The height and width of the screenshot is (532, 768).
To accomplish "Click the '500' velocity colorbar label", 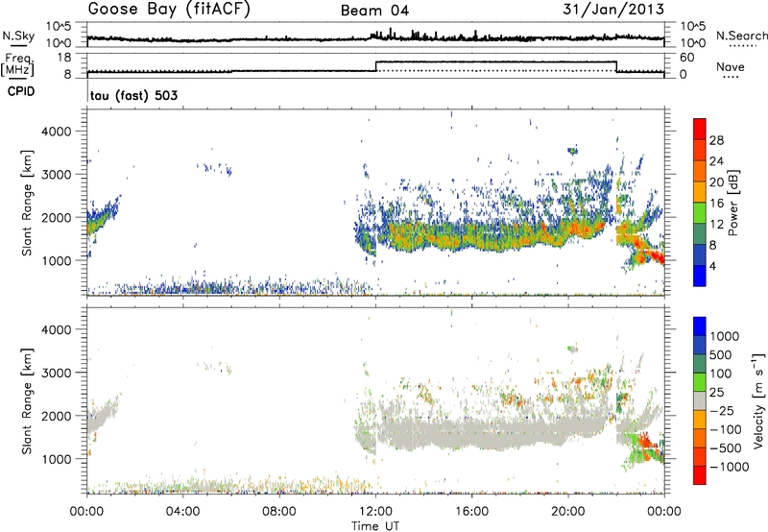I will (723, 354).
